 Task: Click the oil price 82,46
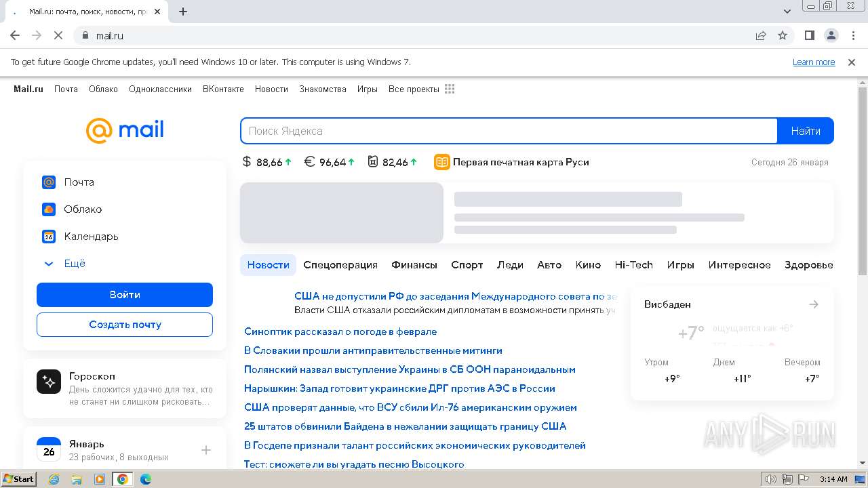pyautogui.click(x=392, y=162)
